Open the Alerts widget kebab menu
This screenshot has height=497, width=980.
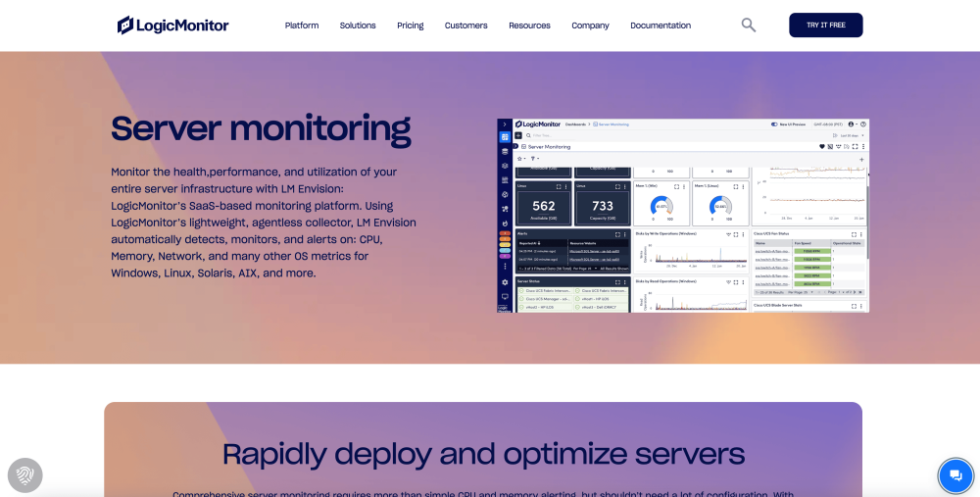(625, 234)
